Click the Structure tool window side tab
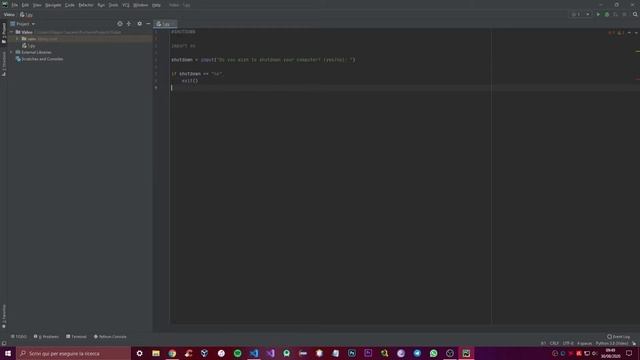640x360 pixels. pyautogui.click(x=4, y=64)
